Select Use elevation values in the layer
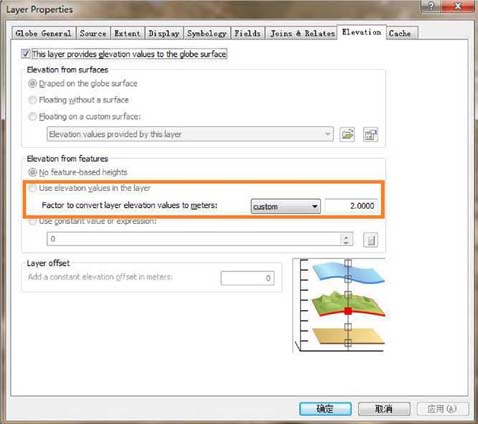The width and height of the screenshot is (478, 424). 32,188
